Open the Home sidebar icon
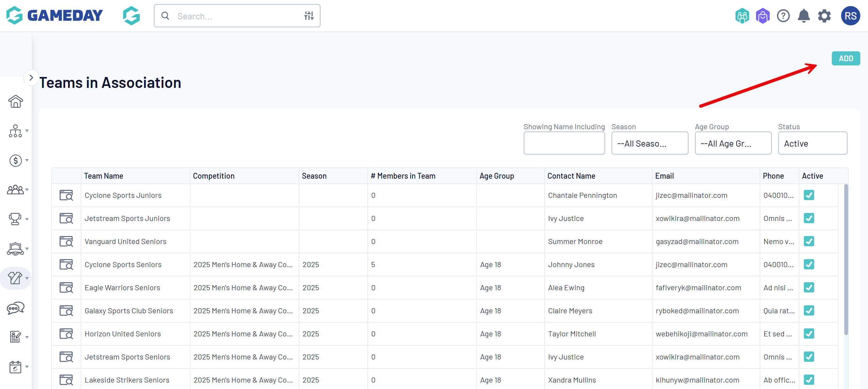Screen dimensions: 868x389 tap(15, 101)
